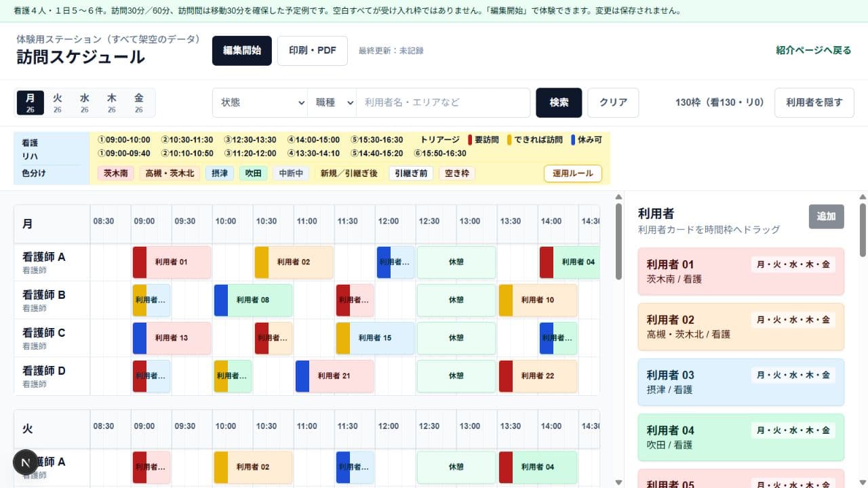The image size is (868, 488).
Task: Select the 利用者 04 吹田 card
Action: click(741, 437)
